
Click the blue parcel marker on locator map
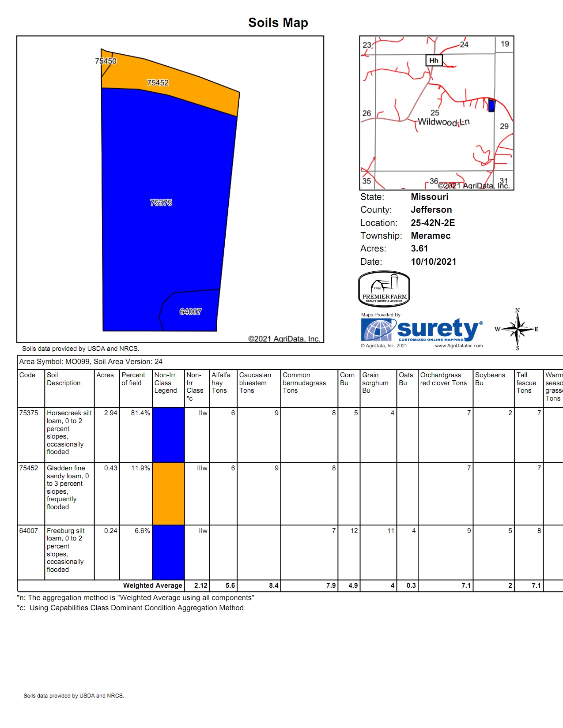pos(491,105)
